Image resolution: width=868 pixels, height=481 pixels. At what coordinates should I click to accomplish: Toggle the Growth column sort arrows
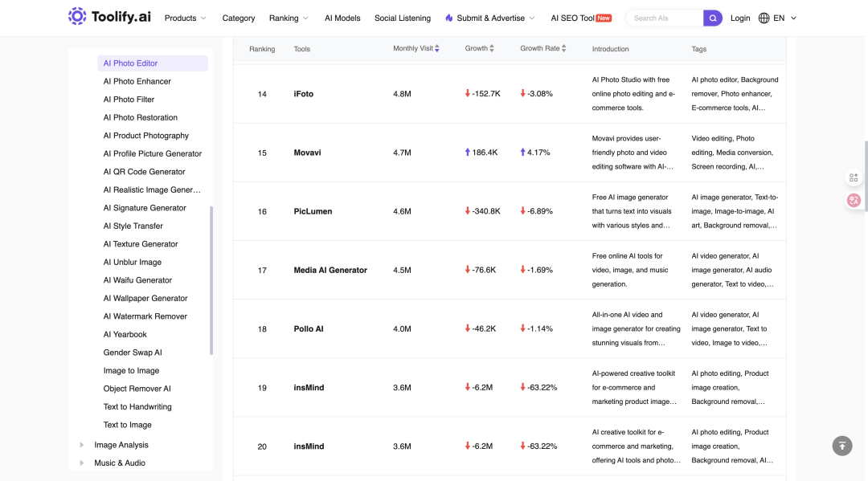click(492, 49)
